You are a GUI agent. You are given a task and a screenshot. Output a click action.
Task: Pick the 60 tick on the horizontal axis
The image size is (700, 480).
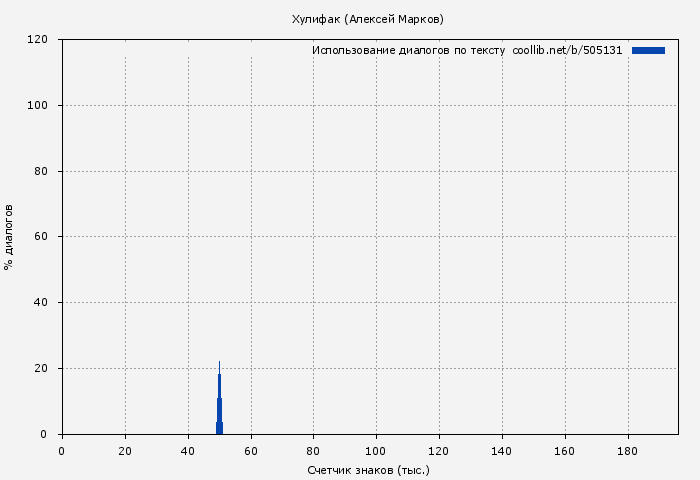250,450
